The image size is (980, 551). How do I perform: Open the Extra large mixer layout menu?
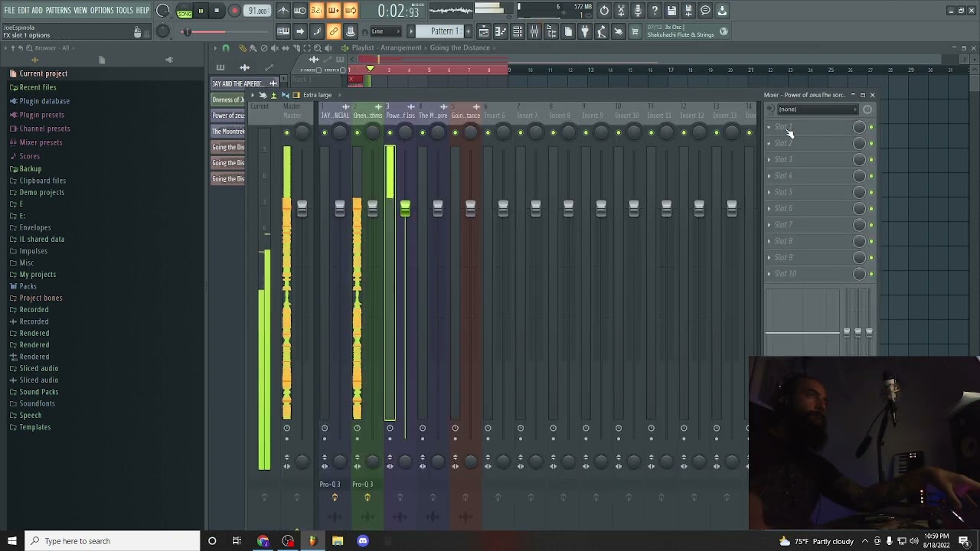coord(317,95)
